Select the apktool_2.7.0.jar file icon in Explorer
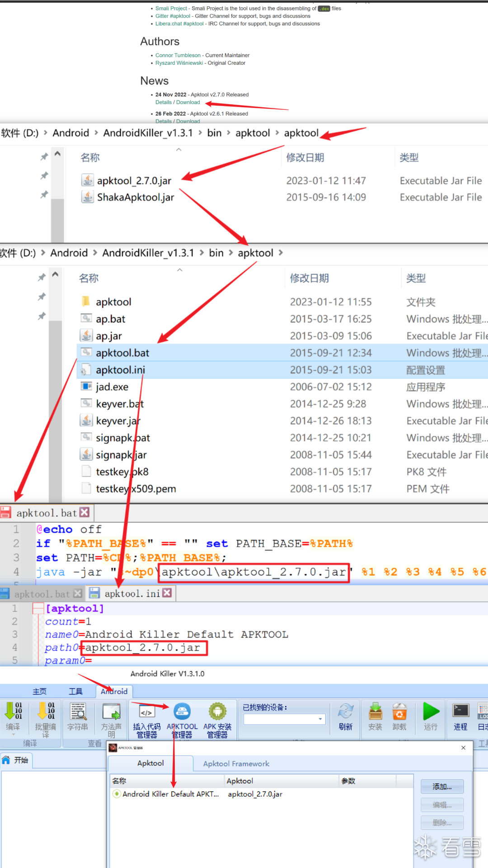This screenshot has height=868, width=488. tap(87, 180)
